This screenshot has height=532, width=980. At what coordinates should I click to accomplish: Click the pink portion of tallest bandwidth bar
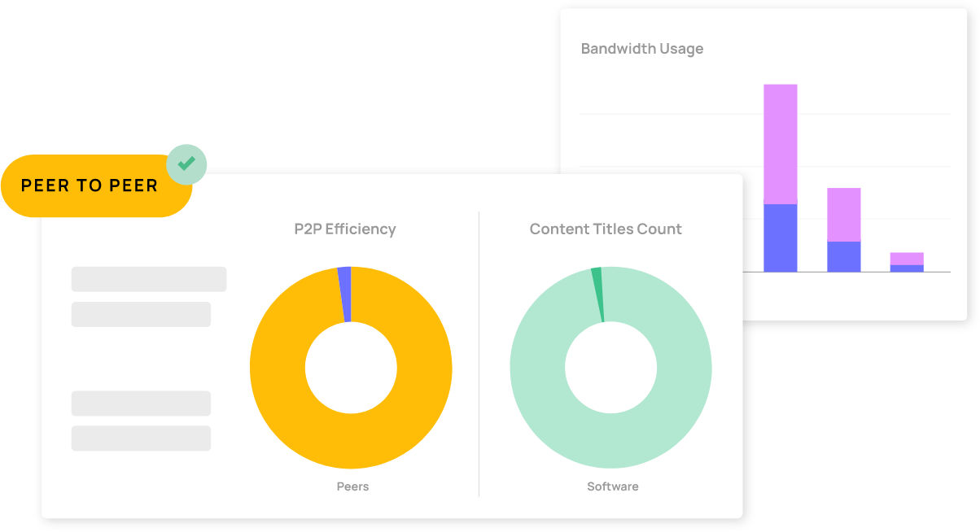780,144
